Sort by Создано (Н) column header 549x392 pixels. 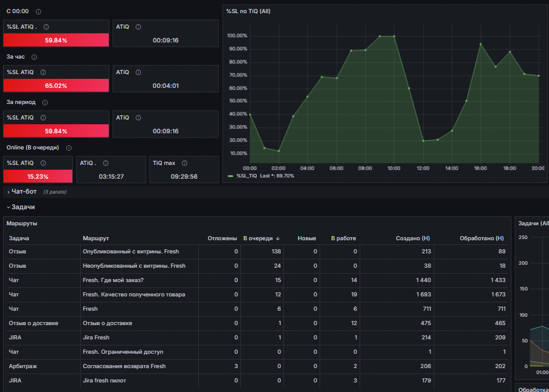point(413,238)
